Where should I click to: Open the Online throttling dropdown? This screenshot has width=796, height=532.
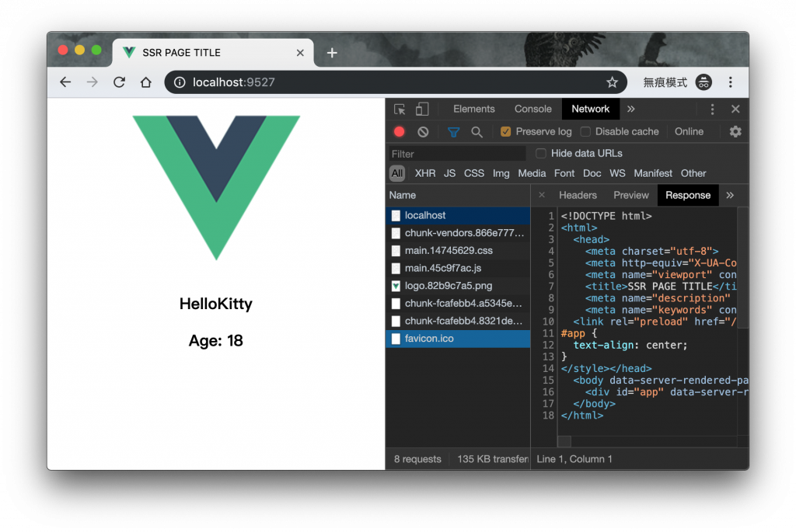tap(689, 132)
